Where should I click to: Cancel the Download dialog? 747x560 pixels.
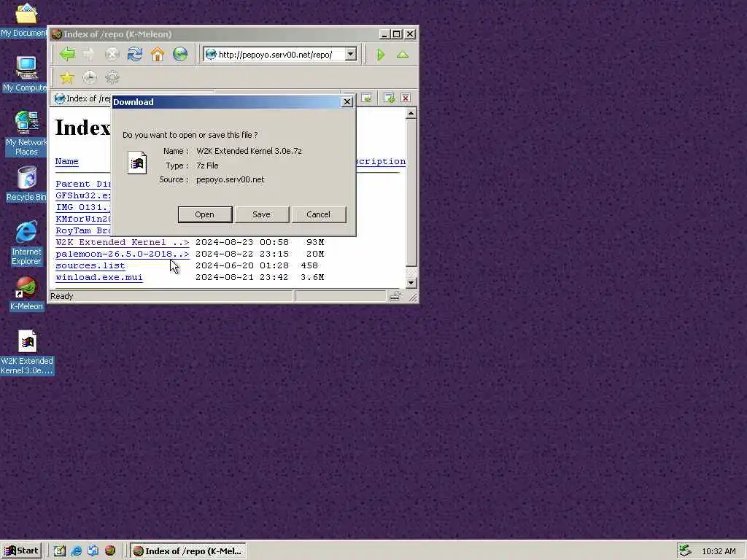[x=318, y=214]
